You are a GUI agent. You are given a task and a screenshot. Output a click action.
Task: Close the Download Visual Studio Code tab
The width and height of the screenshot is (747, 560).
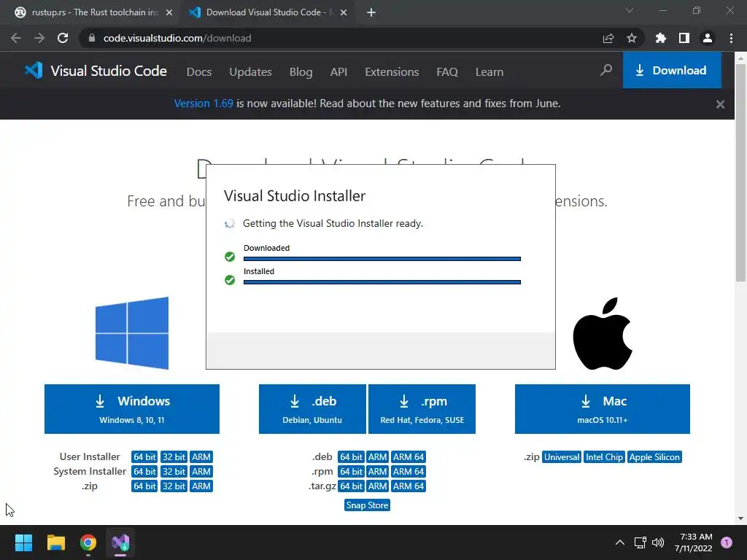pyautogui.click(x=344, y=12)
